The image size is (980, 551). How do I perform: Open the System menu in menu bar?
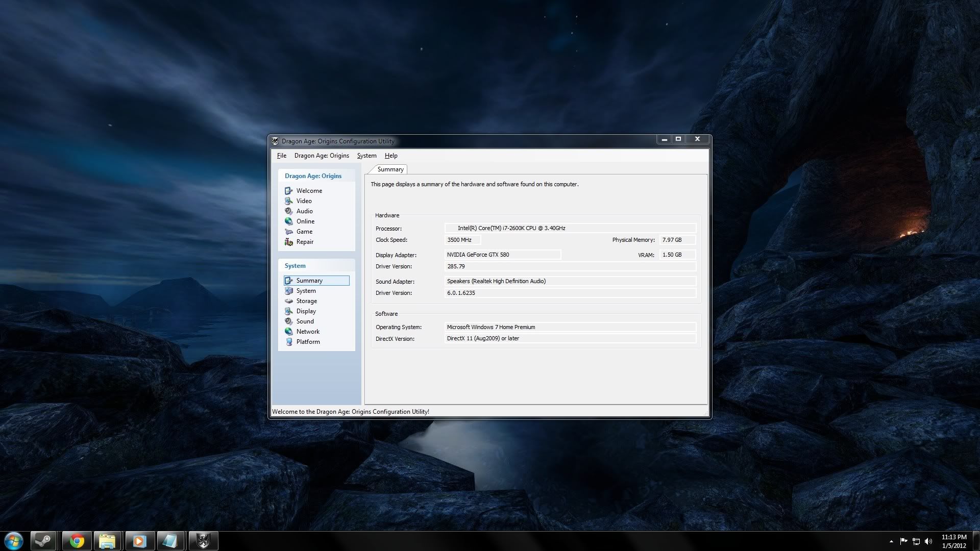coord(366,156)
